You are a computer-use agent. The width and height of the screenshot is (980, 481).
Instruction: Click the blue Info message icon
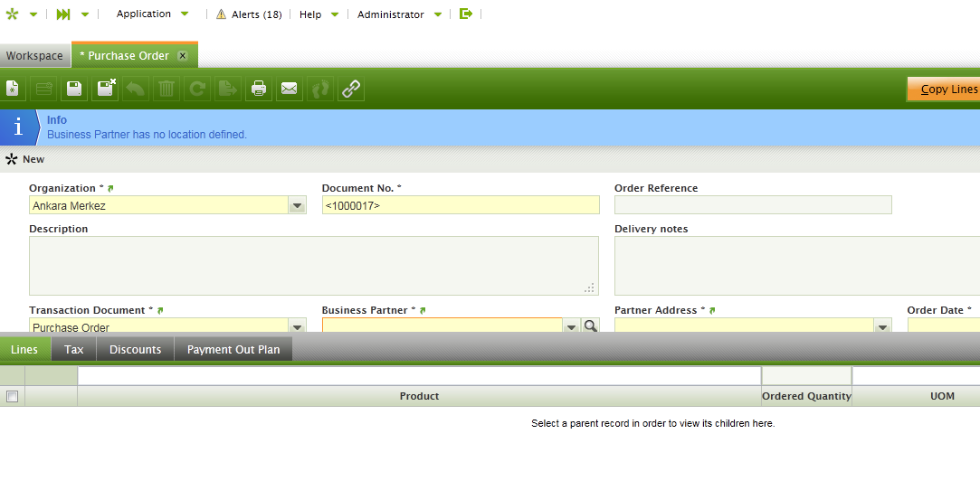(18, 127)
